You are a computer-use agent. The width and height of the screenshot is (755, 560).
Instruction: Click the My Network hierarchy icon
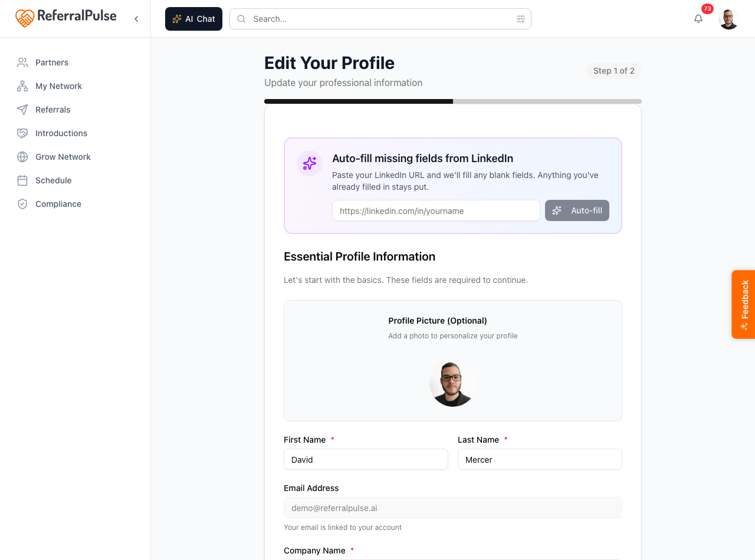click(22, 86)
